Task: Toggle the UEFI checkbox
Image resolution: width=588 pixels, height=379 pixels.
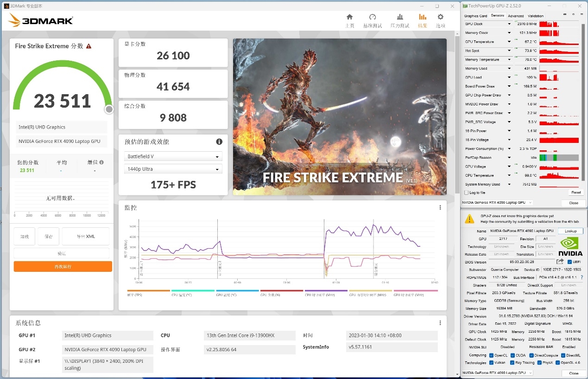Action: [569, 262]
